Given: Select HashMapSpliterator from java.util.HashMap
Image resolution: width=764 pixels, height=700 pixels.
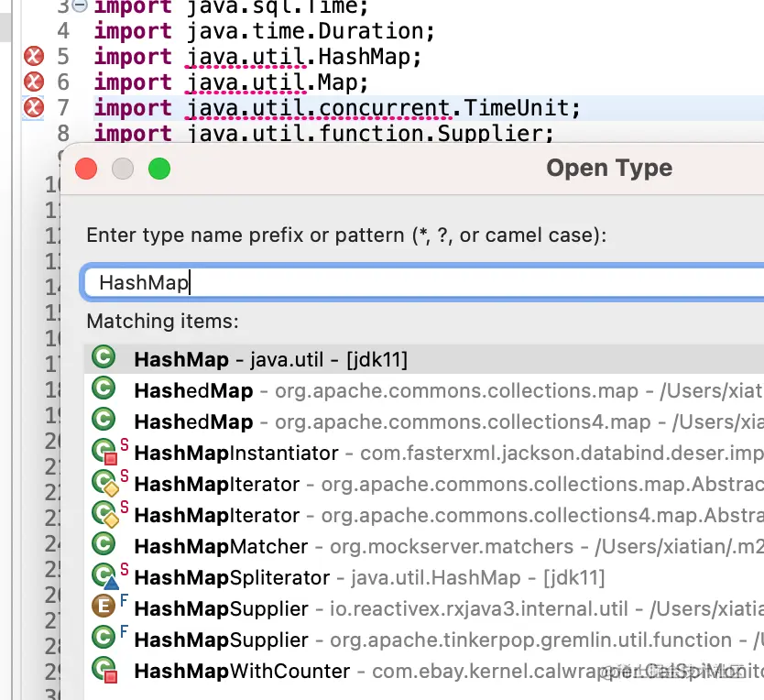Looking at the screenshot, I should [x=424, y=577].
